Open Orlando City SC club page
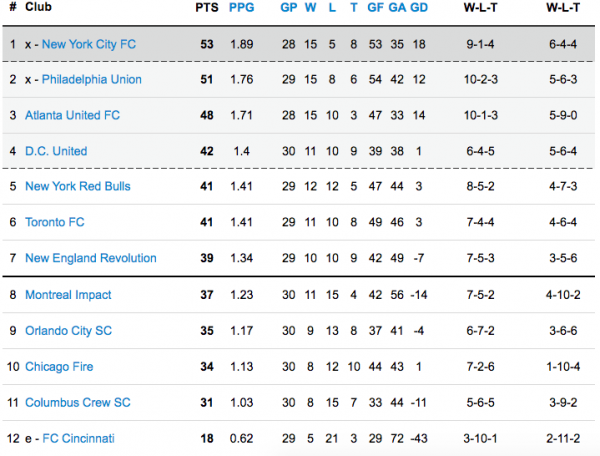 coord(68,331)
